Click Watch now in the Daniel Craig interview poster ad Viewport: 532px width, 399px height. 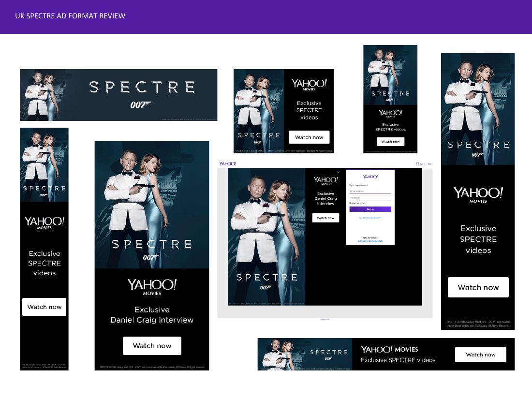point(152,346)
